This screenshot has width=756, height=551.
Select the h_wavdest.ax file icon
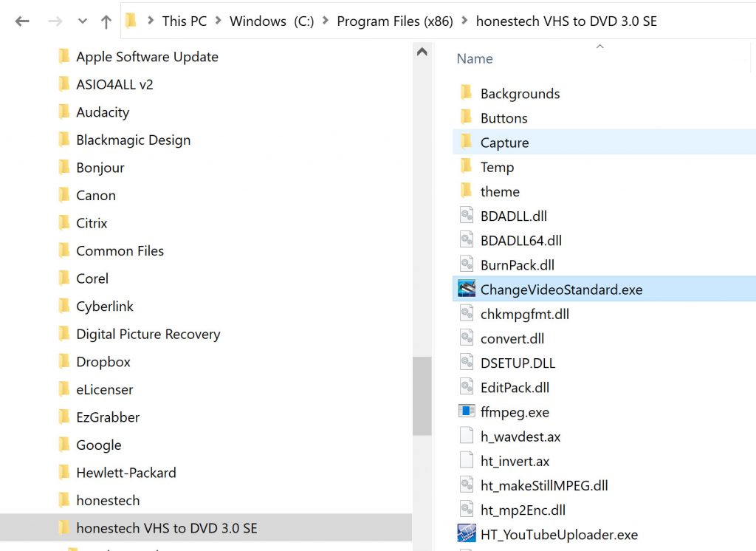(466, 436)
